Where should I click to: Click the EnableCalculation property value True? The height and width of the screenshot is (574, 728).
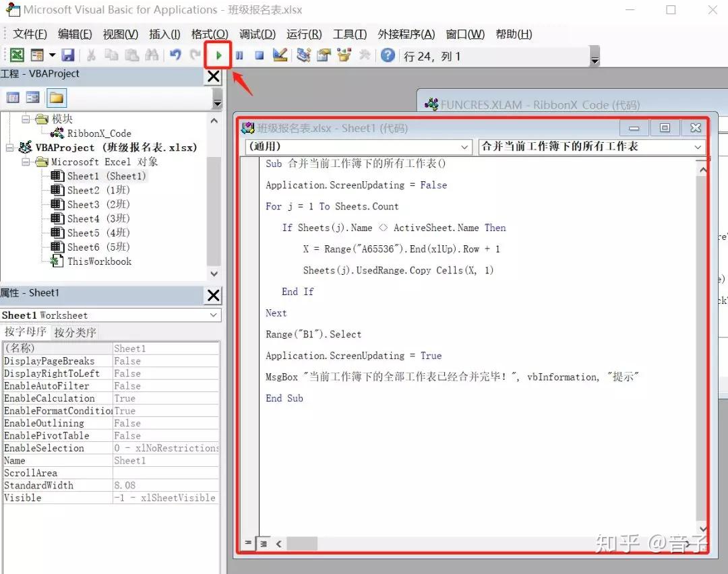(166, 398)
